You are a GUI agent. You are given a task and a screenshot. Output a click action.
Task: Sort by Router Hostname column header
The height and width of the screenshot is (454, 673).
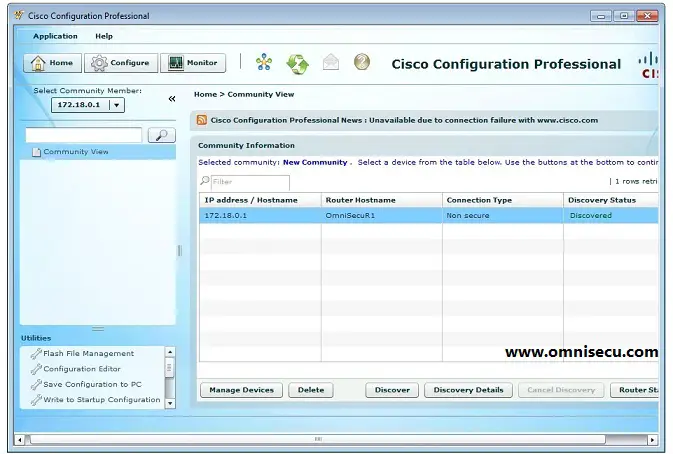[x=382, y=200]
